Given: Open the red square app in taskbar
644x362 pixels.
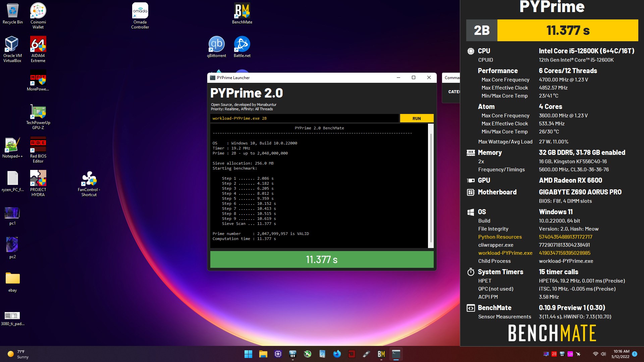Looking at the screenshot, I should click(x=352, y=354).
